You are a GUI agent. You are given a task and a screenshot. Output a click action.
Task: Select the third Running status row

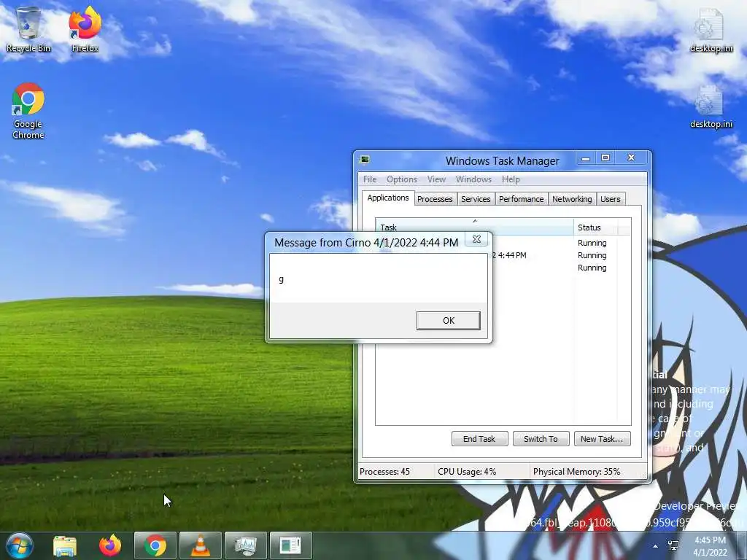point(592,268)
